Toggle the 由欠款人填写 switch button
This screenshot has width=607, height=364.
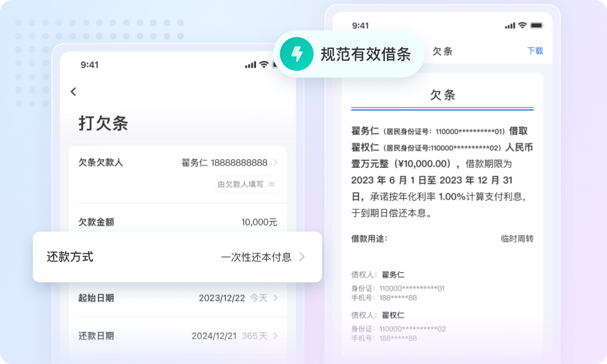247,185
